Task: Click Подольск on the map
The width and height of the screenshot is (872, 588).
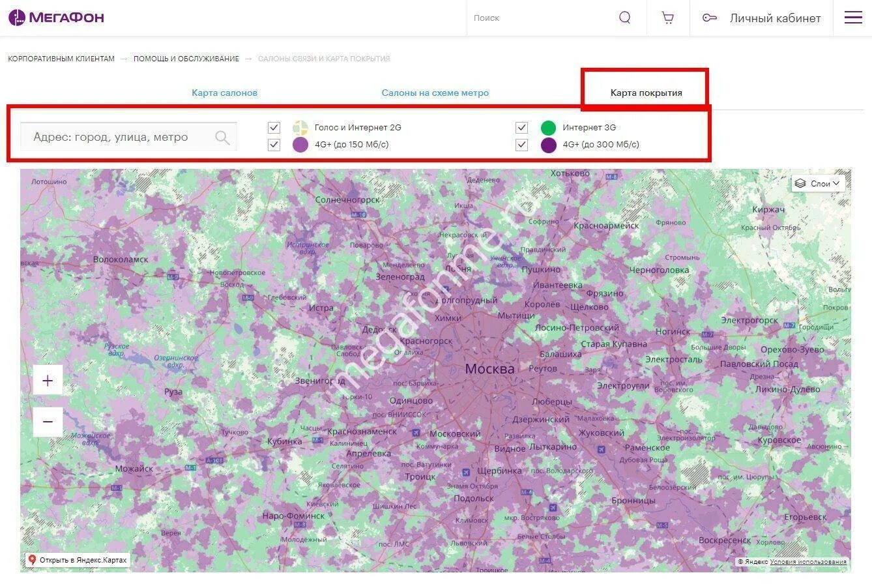Action: (x=474, y=499)
